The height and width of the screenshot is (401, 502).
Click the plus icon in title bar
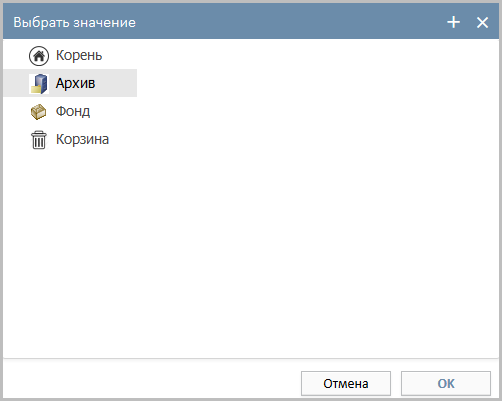454,22
